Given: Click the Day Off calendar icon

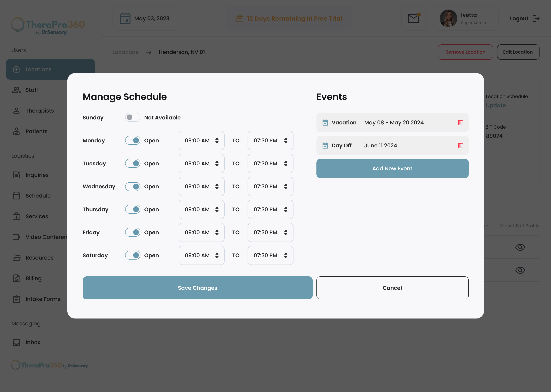Looking at the screenshot, I should click(325, 145).
